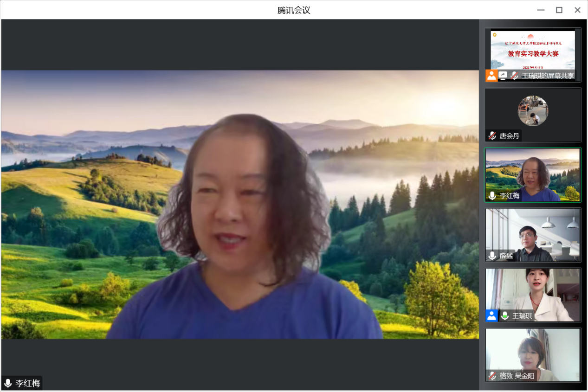Click the 唐会丹 name label

pyautogui.click(x=509, y=136)
